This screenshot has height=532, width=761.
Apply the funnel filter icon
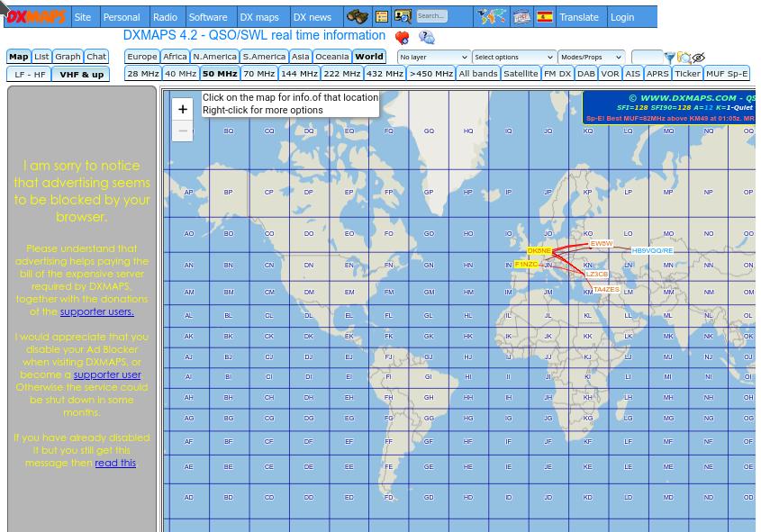tap(670, 58)
